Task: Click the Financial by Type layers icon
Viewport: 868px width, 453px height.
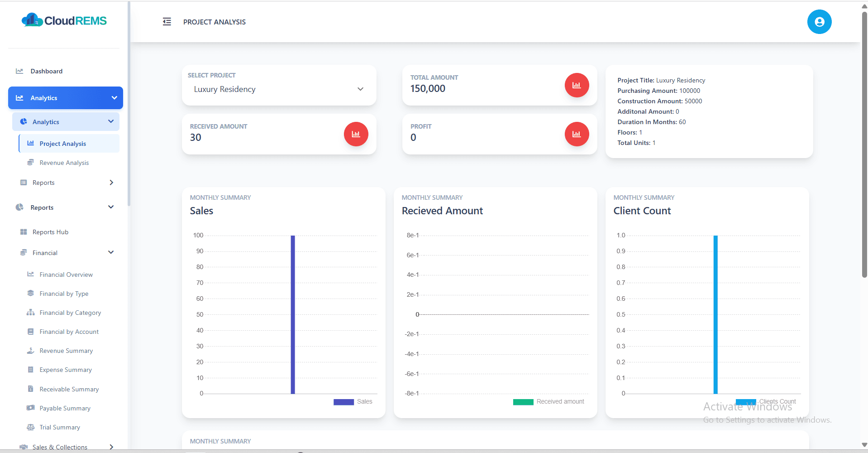Action: 31,293
